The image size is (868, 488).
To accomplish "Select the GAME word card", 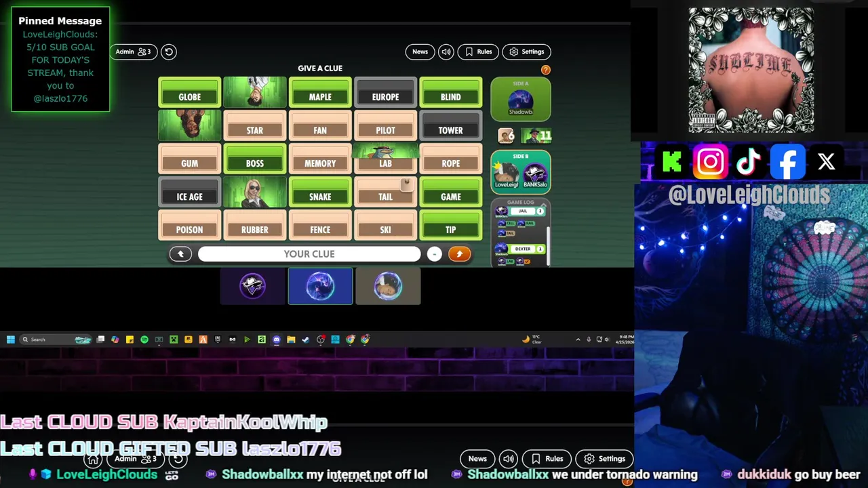I will pos(451,192).
